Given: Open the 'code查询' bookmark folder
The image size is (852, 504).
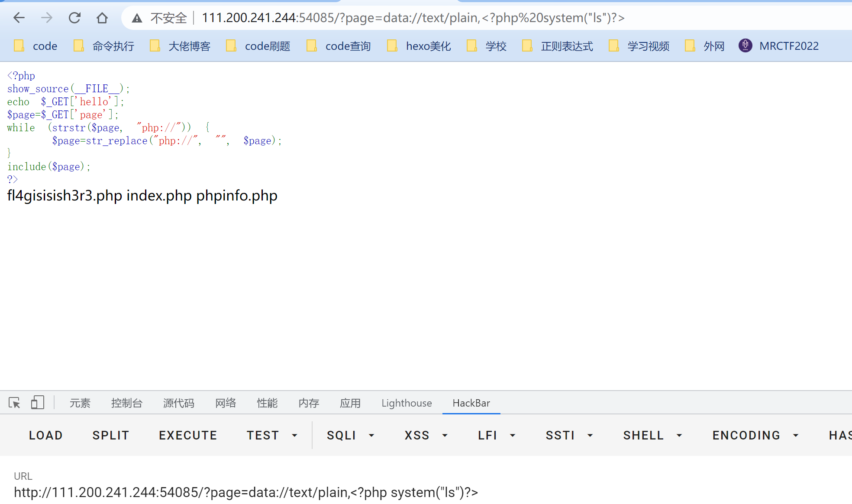Looking at the screenshot, I should click(339, 46).
